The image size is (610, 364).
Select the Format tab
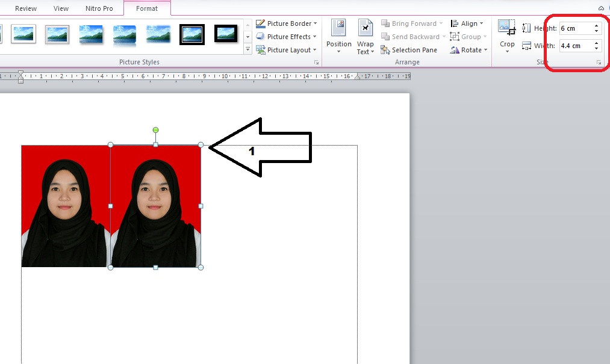click(147, 8)
